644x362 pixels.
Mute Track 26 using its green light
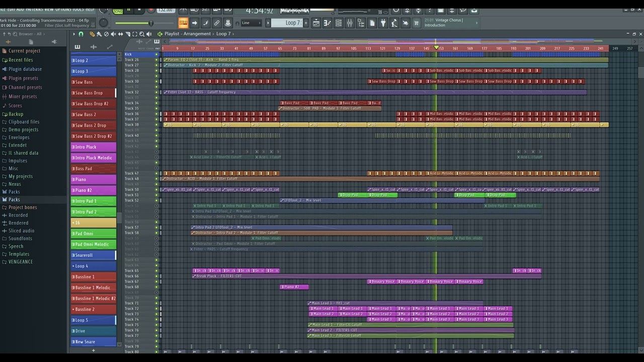tap(156, 60)
